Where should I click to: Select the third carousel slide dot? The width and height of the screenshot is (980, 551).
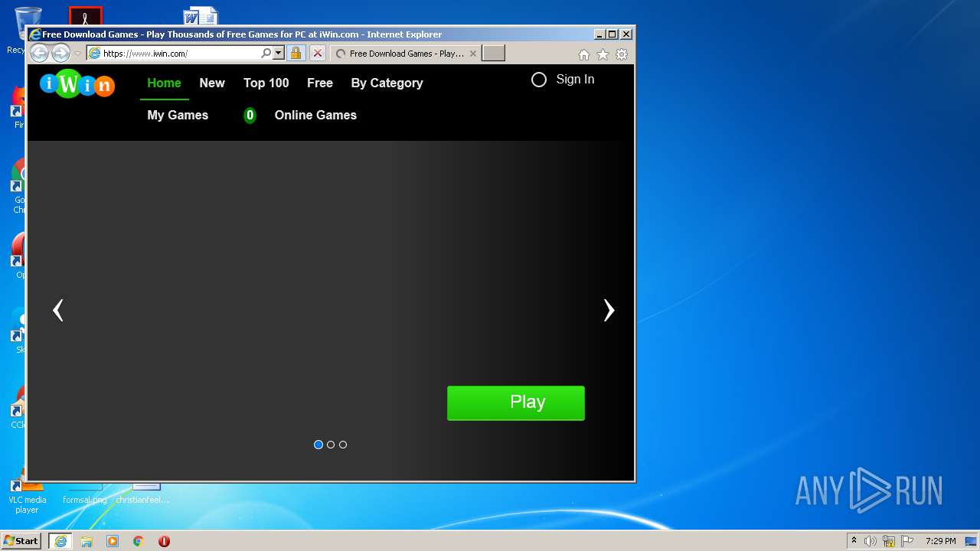pyautogui.click(x=343, y=445)
